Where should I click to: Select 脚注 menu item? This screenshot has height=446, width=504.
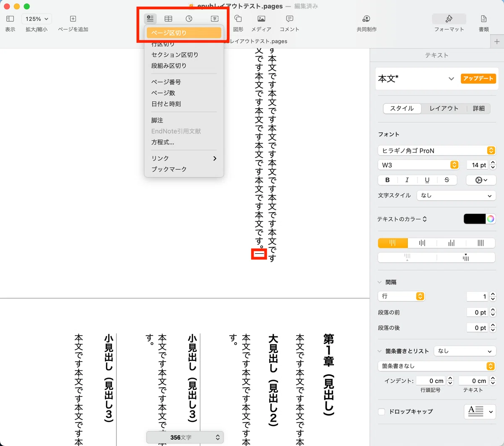click(184, 120)
